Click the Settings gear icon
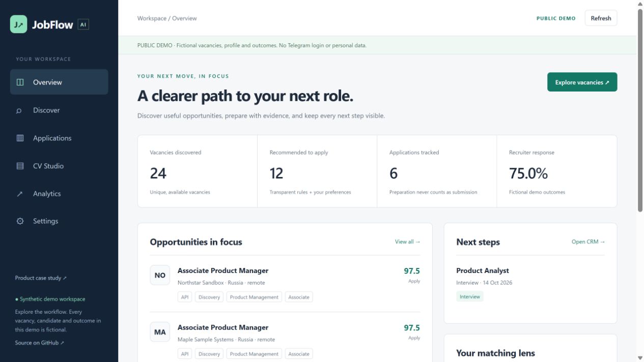644x362 pixels. (x=20, y=221)
